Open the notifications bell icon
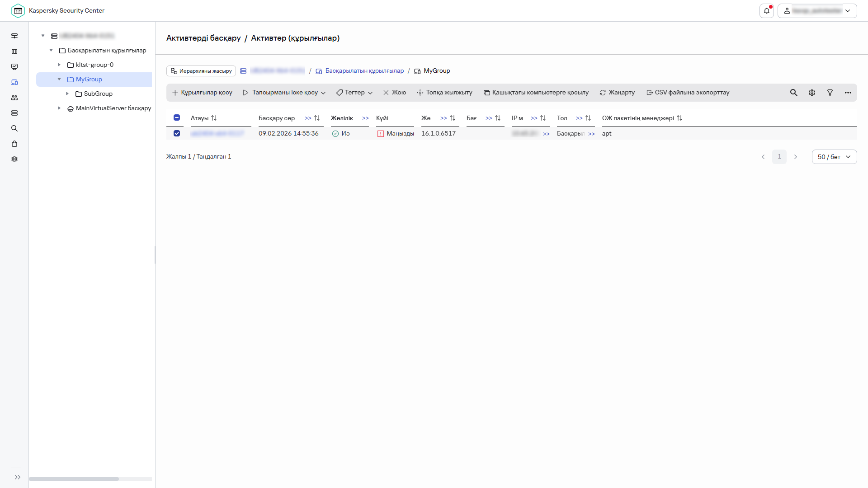This screenshot has width=868, height=488. tap(766, 11)
